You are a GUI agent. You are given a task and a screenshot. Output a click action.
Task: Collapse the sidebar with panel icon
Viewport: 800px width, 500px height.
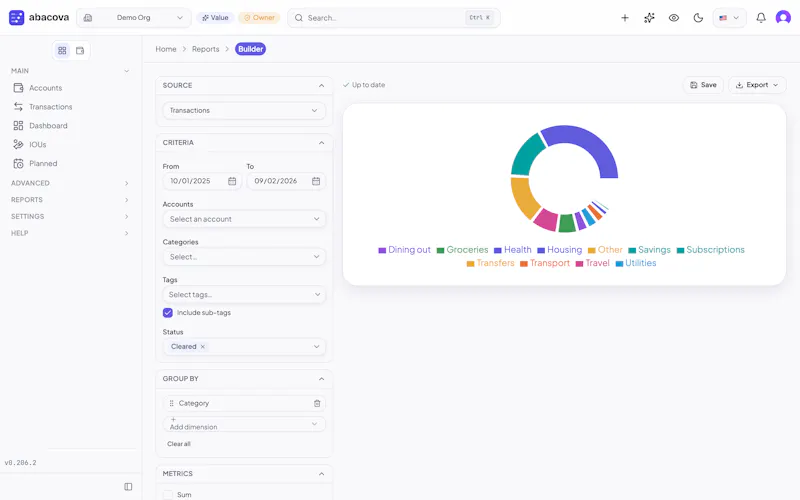(x=128, y=487)
